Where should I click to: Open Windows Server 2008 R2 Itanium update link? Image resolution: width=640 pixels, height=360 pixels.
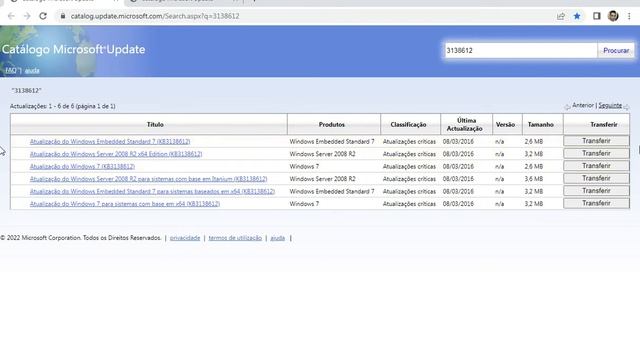148,179
